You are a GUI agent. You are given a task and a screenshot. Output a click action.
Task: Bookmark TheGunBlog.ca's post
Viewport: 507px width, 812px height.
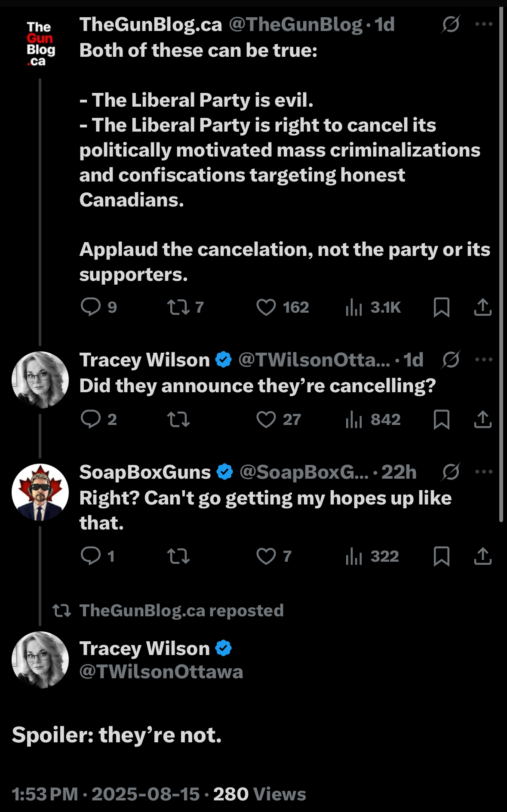click(441, 307)
